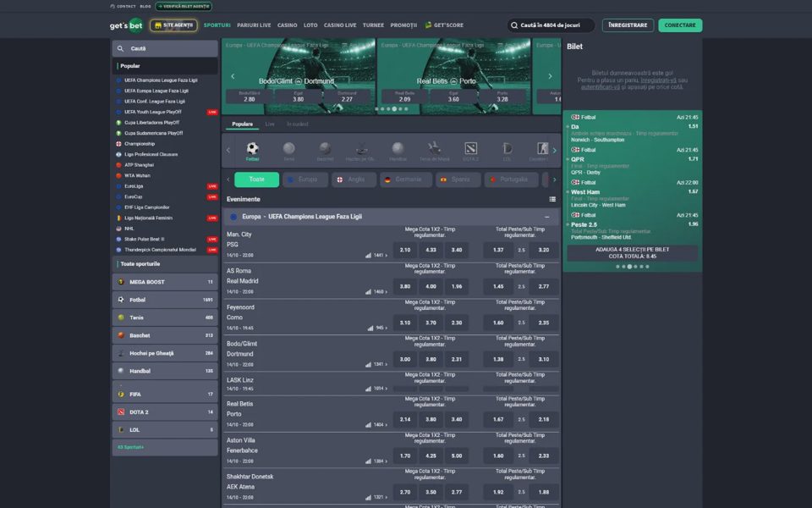
Task: Click the ÎNREGISTRARE button
Action: (x=628, y=25)
